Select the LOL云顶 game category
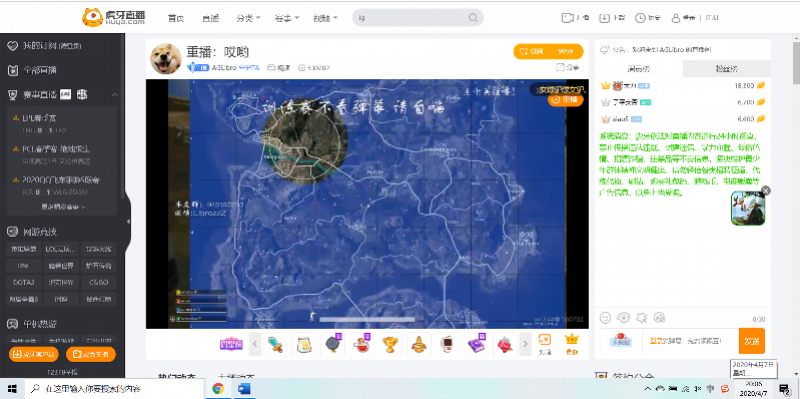This screenshot has height=399, width=800. [61, 249]
